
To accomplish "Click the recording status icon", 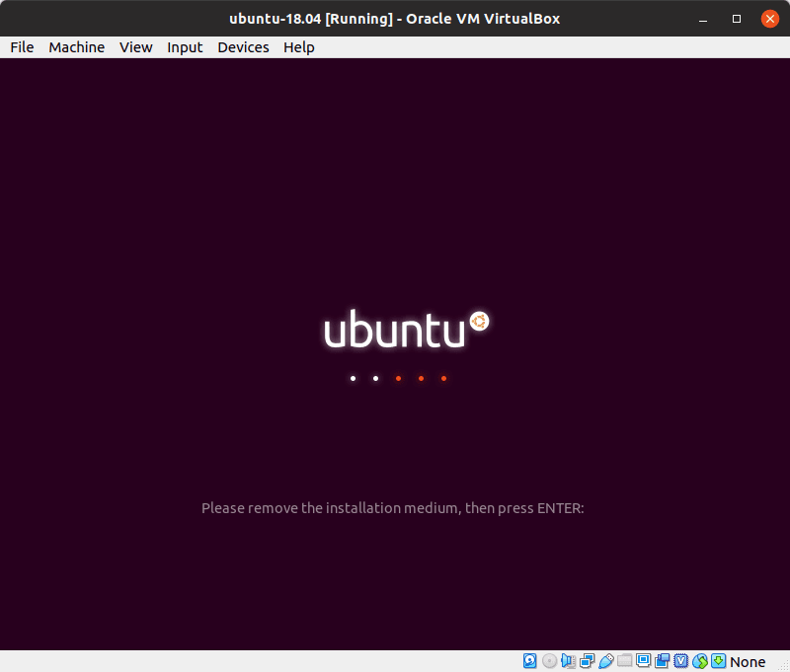I will (662, 660).
